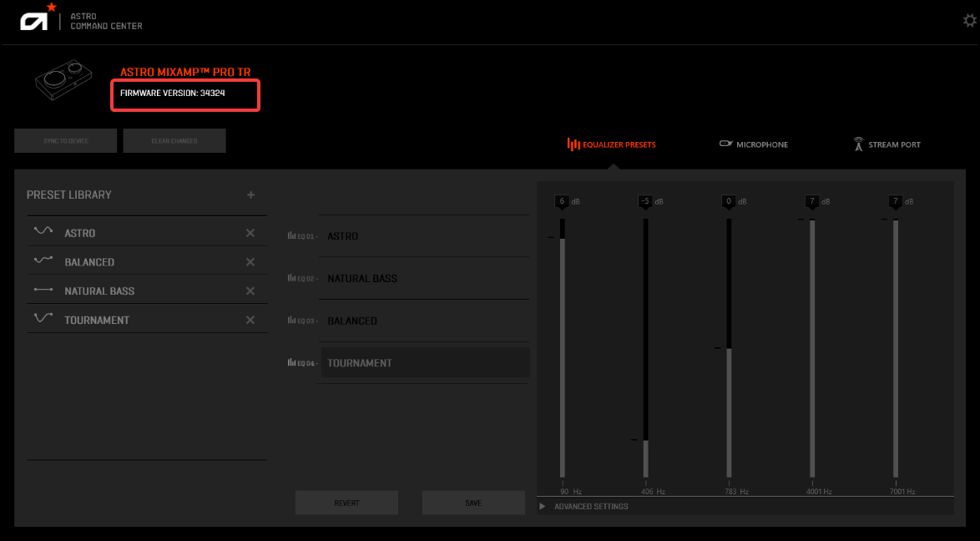Click the 0 dB value box
Screen dimensions: 980x541
729,201
